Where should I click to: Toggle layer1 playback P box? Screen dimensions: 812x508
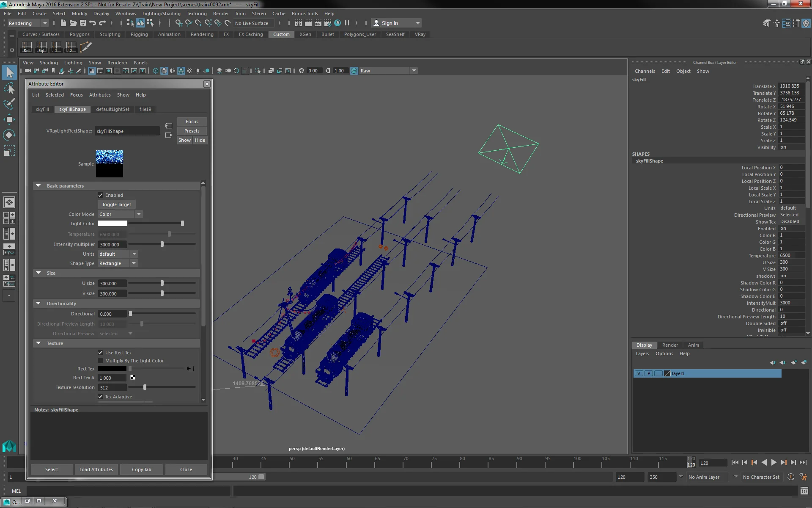tap(648, 373)
